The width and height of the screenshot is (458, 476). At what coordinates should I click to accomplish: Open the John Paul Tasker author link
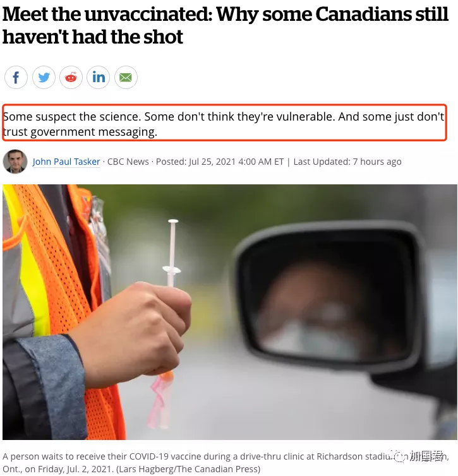coord(66,162)
